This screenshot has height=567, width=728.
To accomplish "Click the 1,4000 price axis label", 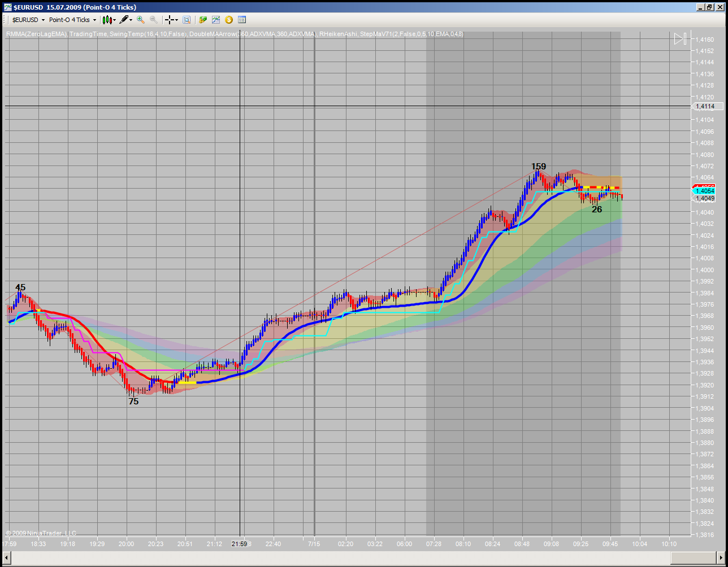I will 704,270.
